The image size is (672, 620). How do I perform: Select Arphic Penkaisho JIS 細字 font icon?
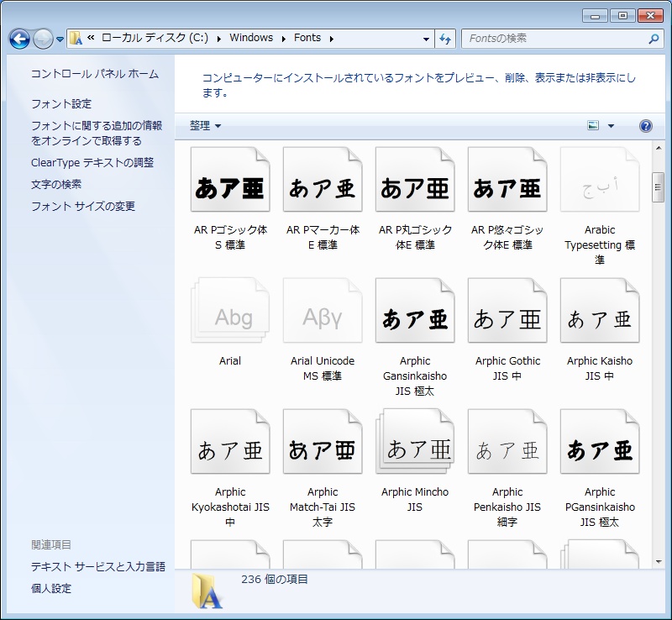pos(507,441)
